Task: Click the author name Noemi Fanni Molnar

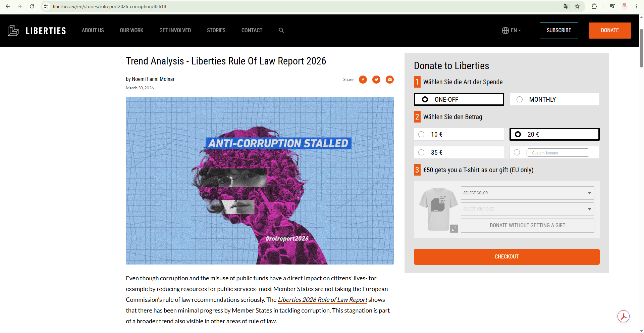Action: coord(153,79)
